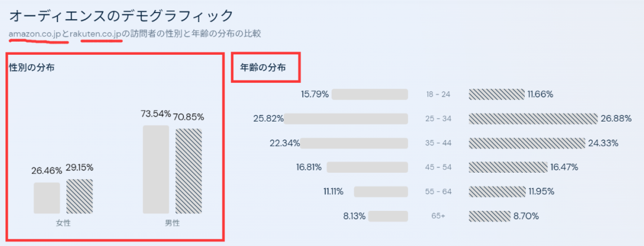Select the solid 35 - 44 bar at 22.34%

point(354,143)
